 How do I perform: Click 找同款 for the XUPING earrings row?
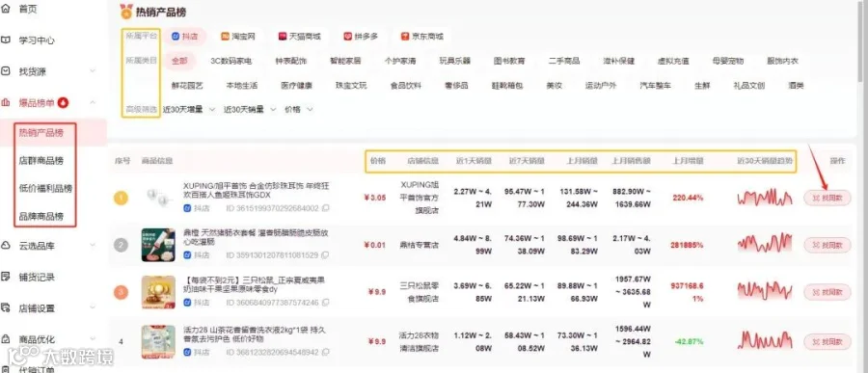(827, 198)
